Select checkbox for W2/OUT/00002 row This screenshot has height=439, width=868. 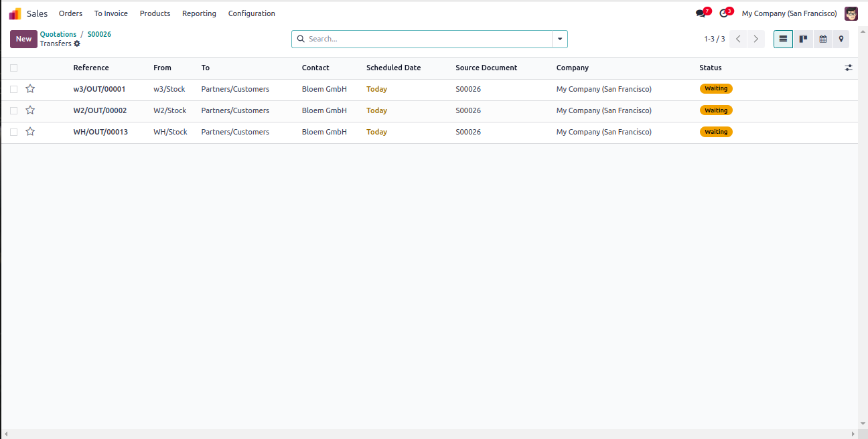point(13,110)
